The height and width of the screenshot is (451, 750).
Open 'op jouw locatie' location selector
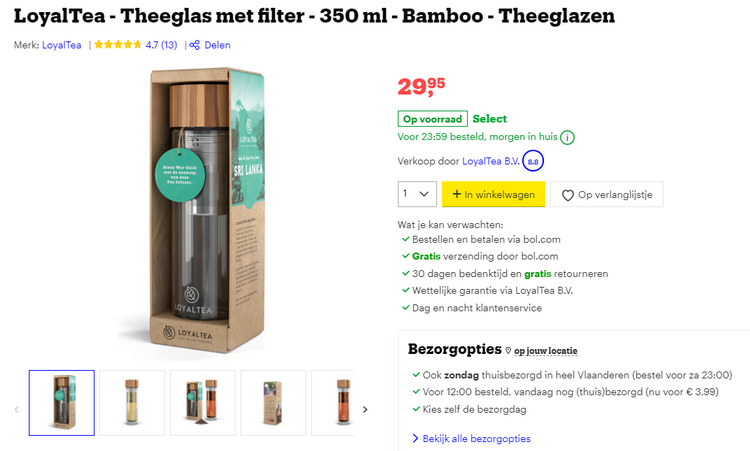click(x=545, y=351)
